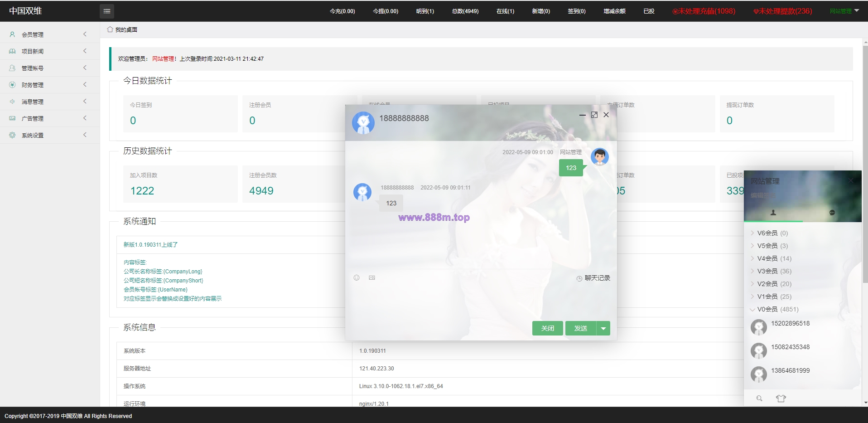Open 未处理提款(236) alert link

783,11
